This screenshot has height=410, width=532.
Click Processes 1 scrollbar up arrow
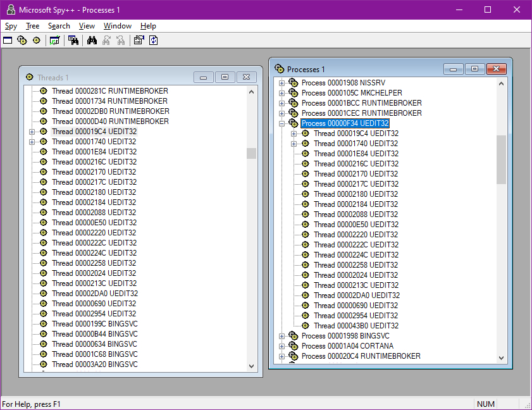[x=501, y=84]
